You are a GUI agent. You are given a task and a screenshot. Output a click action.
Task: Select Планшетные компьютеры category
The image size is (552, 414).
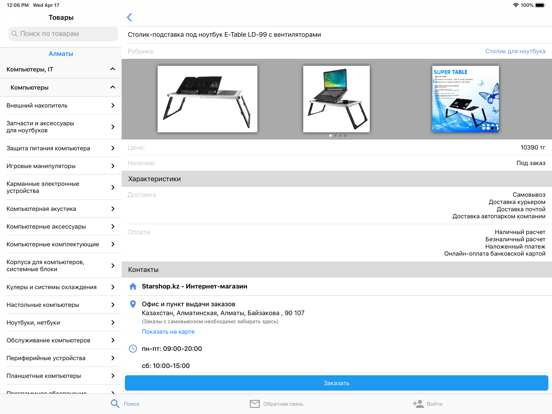pyautogui.click(x=61, y=376)
